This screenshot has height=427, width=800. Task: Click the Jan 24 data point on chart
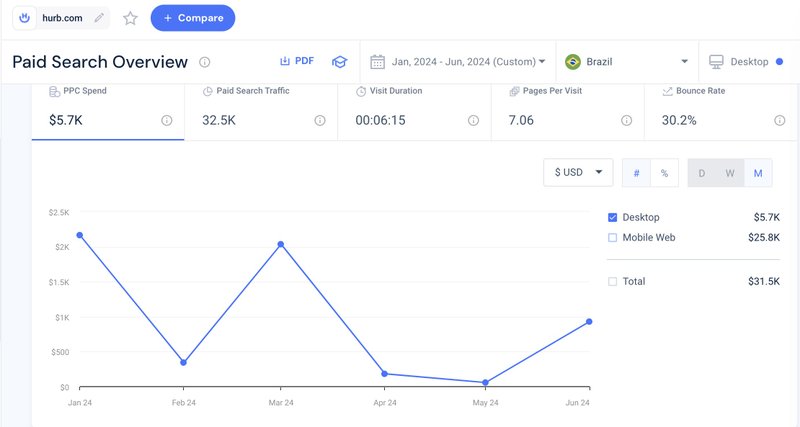coord(80,235)
